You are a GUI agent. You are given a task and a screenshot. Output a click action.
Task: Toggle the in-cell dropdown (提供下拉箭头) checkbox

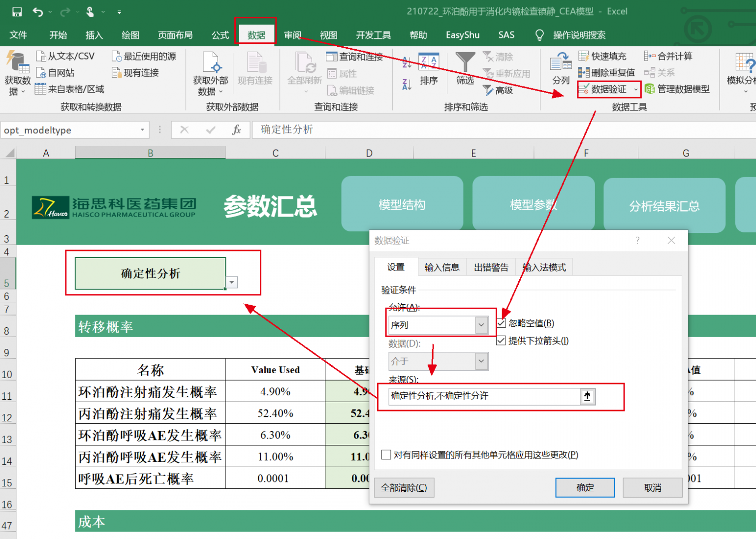[x=501, y=341]
